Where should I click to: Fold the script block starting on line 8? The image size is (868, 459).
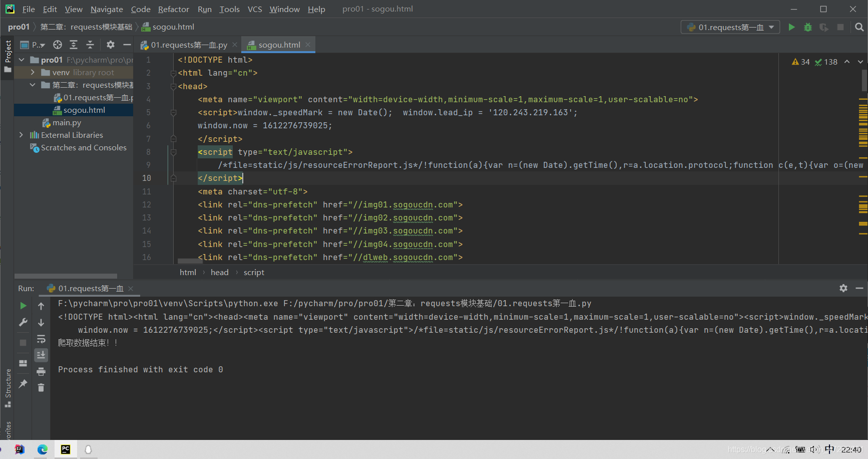coord(173,152)
